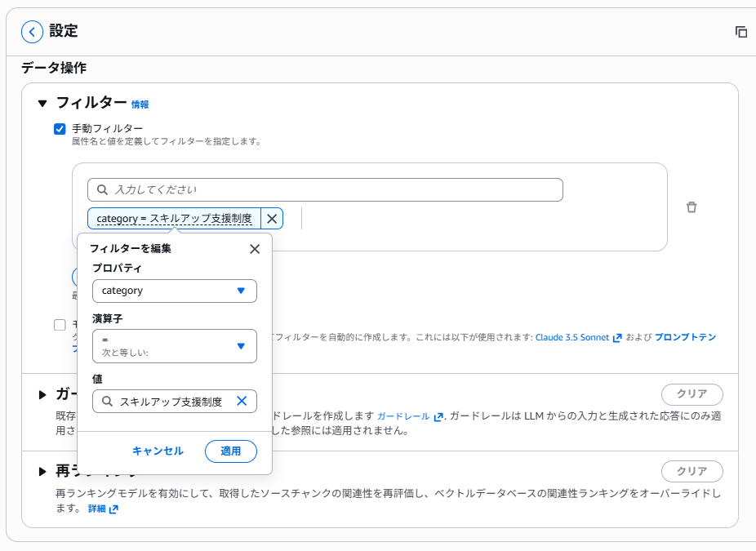Expand the 再ランキング section

[42, 470]
